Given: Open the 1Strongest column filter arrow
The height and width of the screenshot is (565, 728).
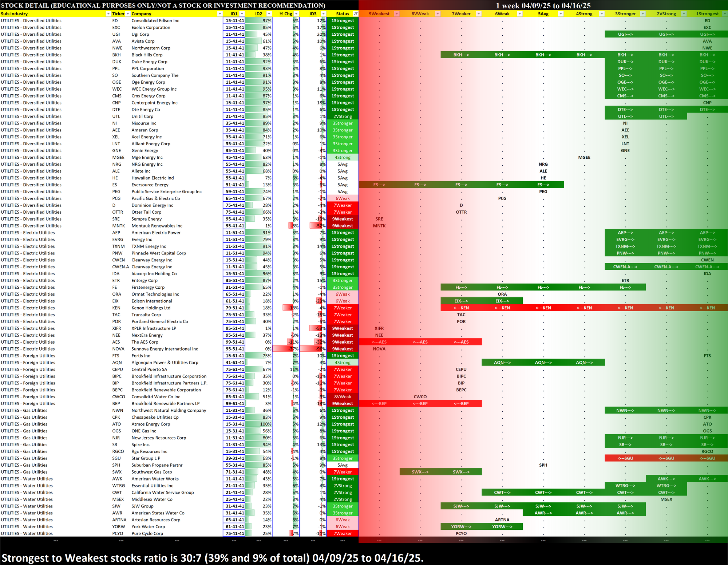Looking at the screenshot, I should 724,14.
